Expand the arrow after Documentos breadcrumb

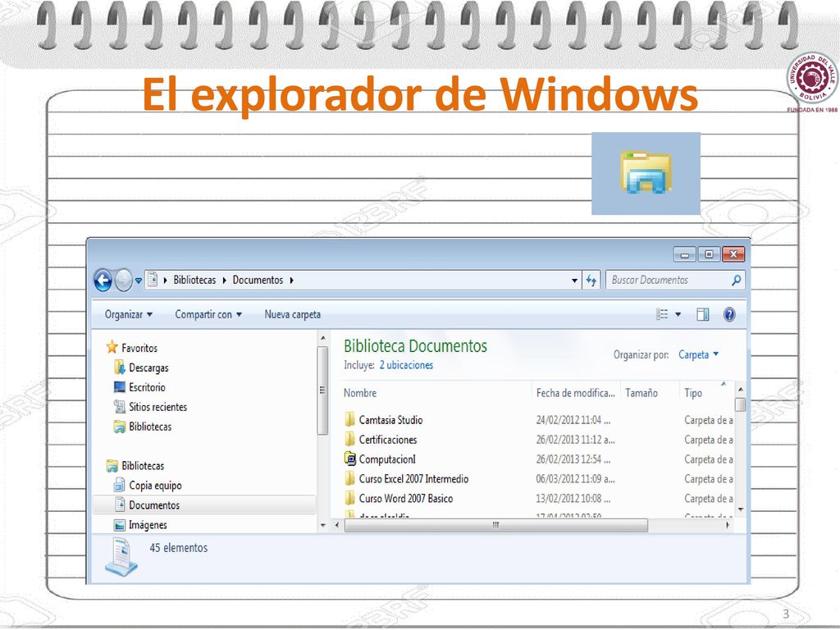click(291, 281)
